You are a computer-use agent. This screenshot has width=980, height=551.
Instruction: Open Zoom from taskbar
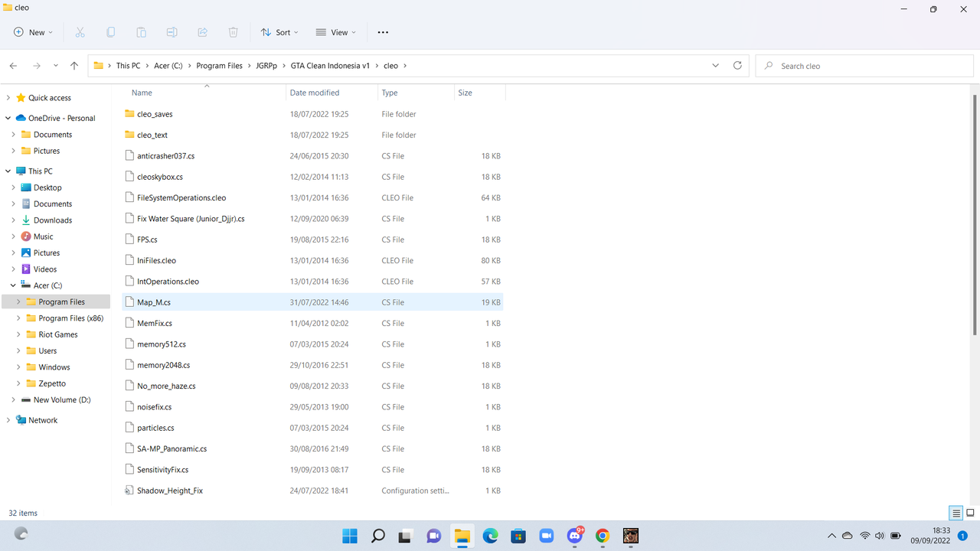point(547,536)
